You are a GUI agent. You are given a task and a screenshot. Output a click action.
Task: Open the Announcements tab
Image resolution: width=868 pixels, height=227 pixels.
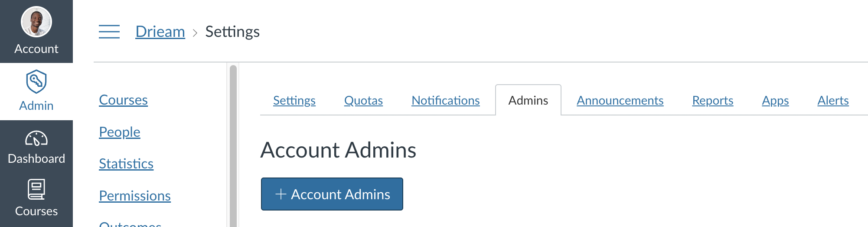(620, 100)
